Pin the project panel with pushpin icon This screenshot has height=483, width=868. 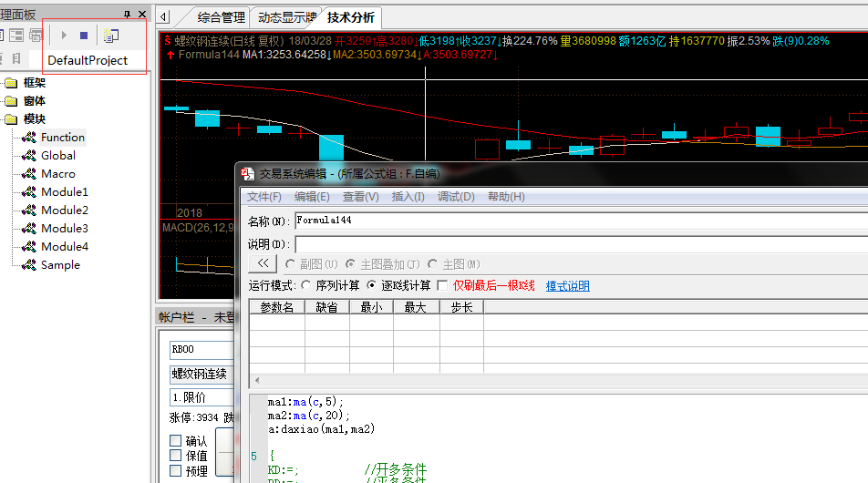tap(128, 15)
